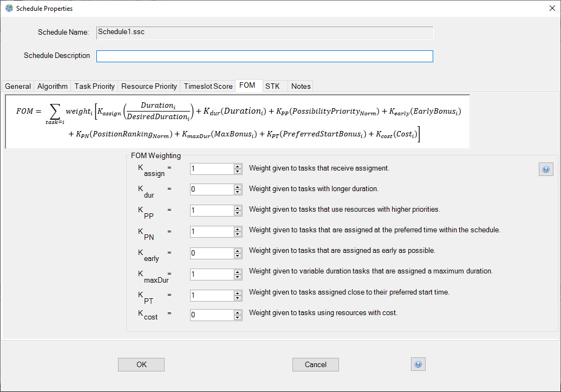
Task: Go to the Resource Priority tab
Action: (x=149, y=86)
